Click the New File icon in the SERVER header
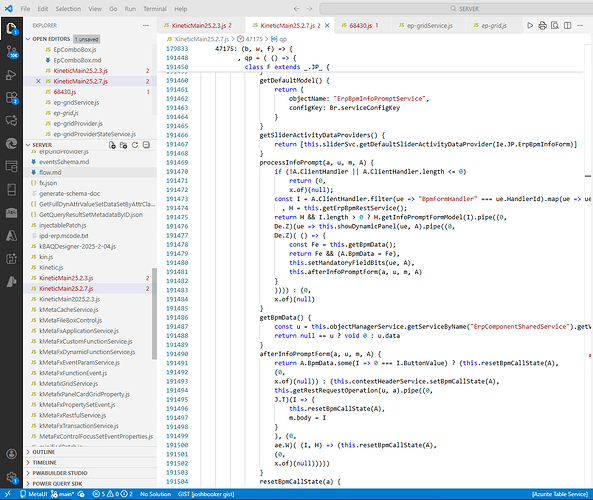This screenshot has height=500, width=593. (x=112, y=145)
